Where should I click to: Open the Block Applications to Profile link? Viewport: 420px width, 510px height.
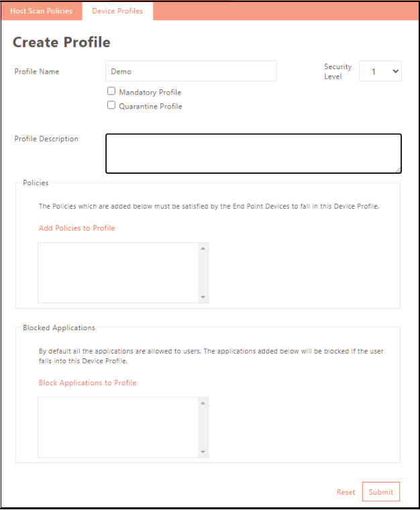[x=87, y=382]
